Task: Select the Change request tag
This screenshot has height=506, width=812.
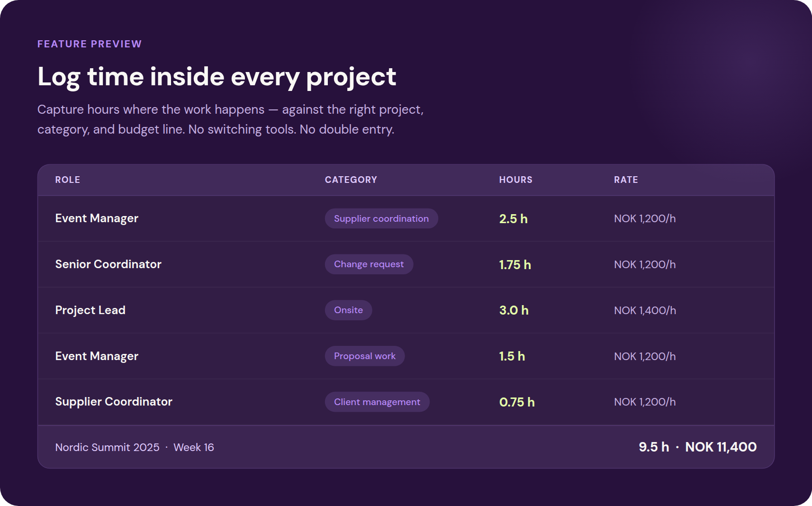Action: (x=369, y=264)
